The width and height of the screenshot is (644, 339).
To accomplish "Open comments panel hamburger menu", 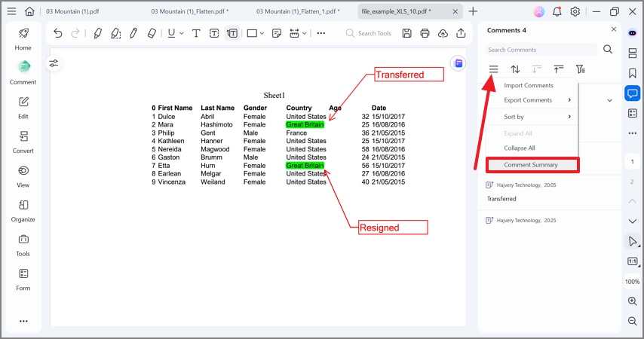I will click(x=494, y=69).
